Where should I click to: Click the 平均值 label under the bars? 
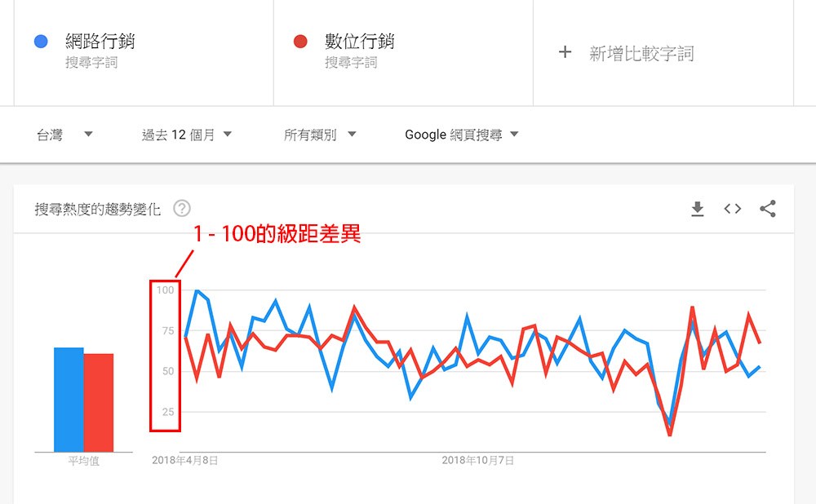(x=83, y=462)
